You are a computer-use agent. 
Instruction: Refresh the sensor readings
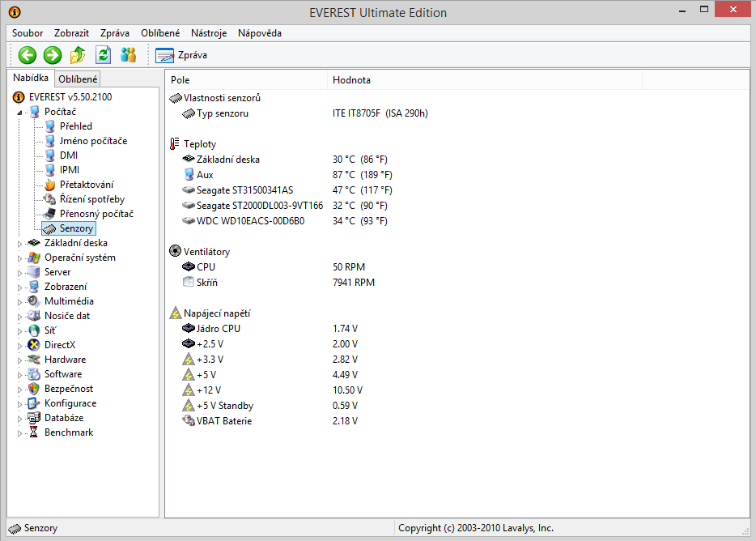103,55
